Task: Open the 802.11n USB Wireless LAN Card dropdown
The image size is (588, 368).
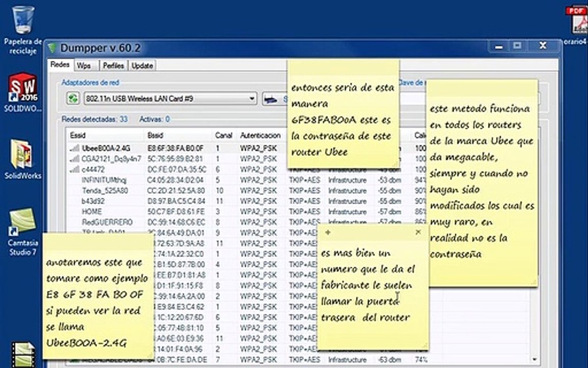Action: click(170, 99)
